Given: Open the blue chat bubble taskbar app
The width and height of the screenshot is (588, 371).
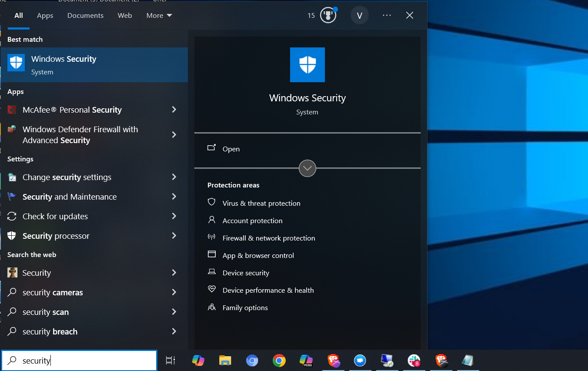Looking at the screenshot, I should click(360, 361).
